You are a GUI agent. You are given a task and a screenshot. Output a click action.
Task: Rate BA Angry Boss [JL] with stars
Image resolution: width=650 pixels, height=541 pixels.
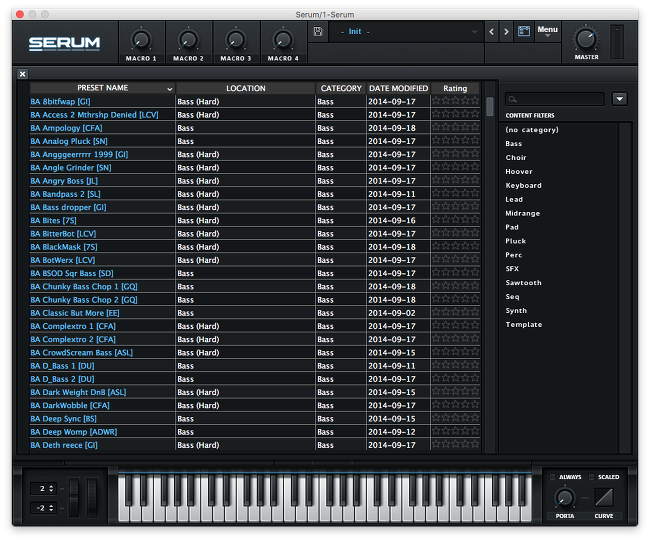(x=455, y=180)
